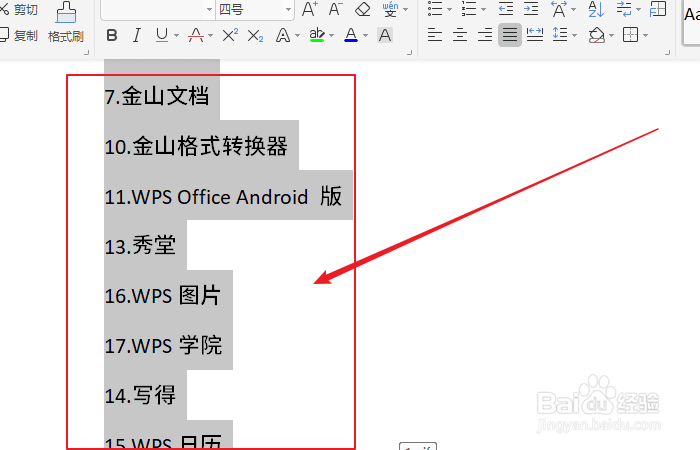
Task: Toggle Italic formatting
Action: pos(137,35)
